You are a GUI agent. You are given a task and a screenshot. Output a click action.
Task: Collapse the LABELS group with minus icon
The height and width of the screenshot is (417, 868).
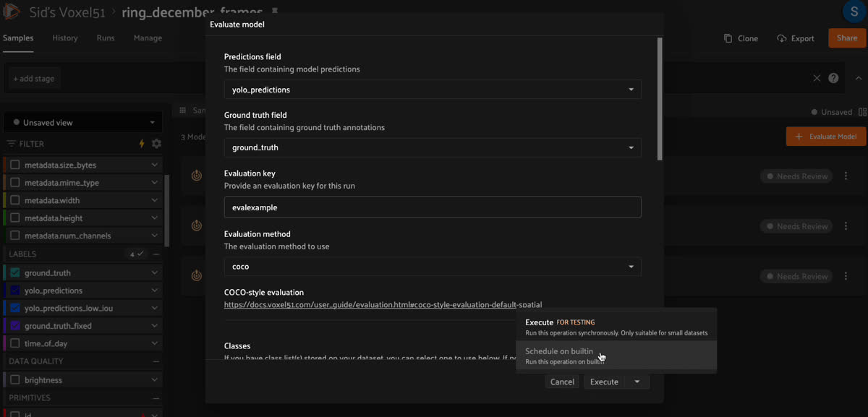(x=156, y=254)
